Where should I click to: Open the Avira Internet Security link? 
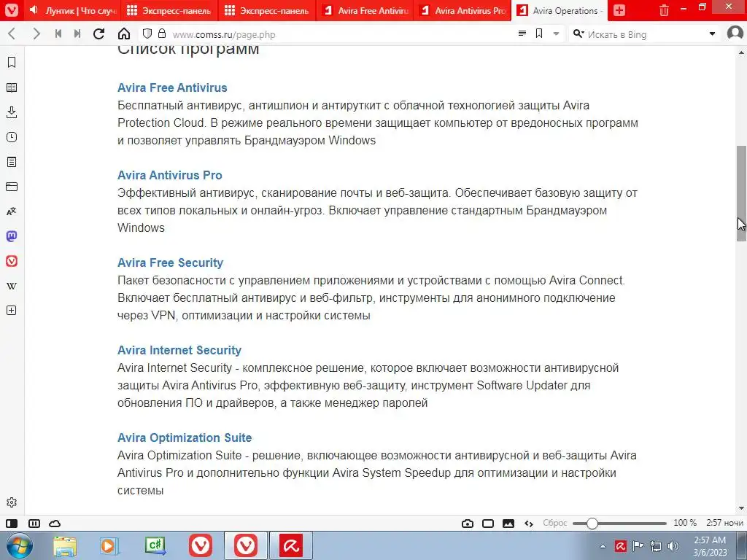[x=179, y=351]
